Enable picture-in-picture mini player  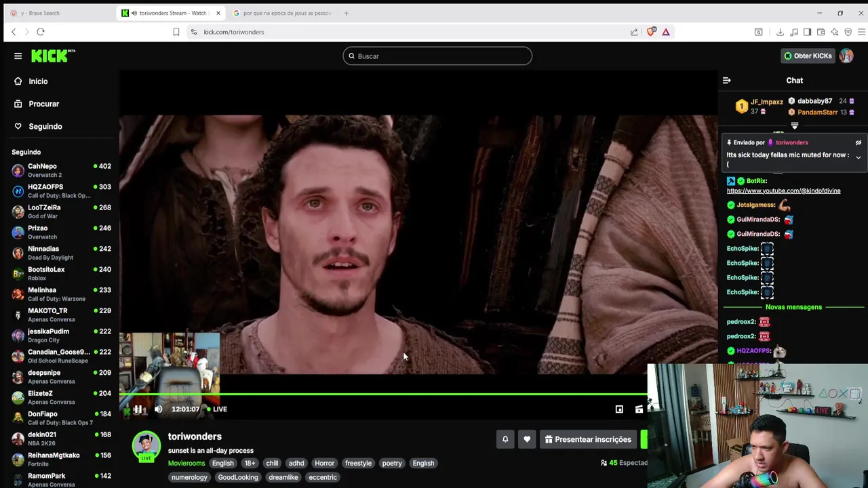(x=619, y=409)
